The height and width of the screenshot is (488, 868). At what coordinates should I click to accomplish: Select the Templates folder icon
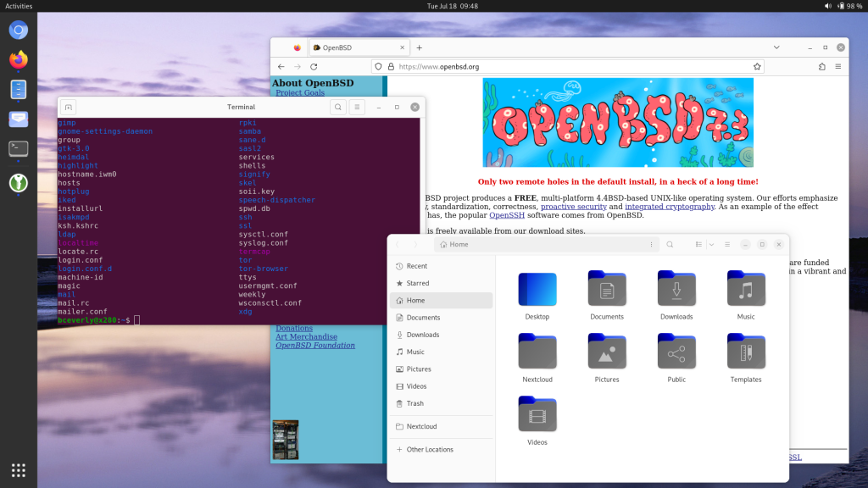[x=746, y=352]
